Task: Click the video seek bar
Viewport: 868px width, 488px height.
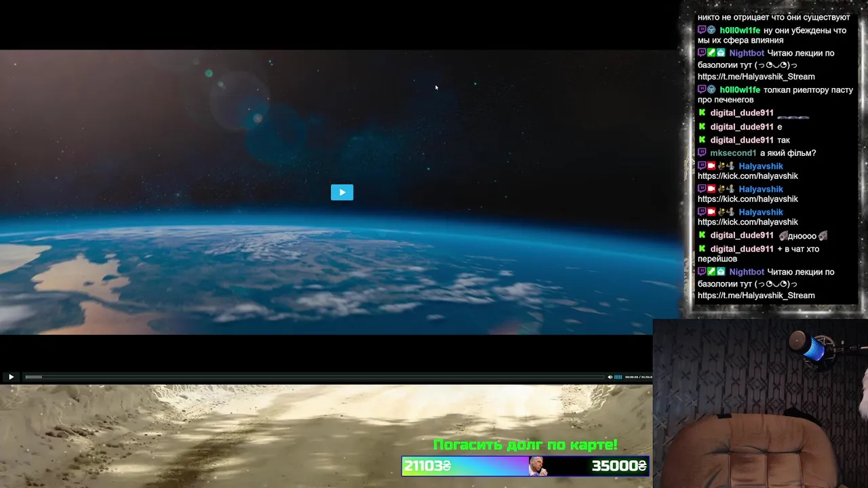Action: [x=314, y=377]
